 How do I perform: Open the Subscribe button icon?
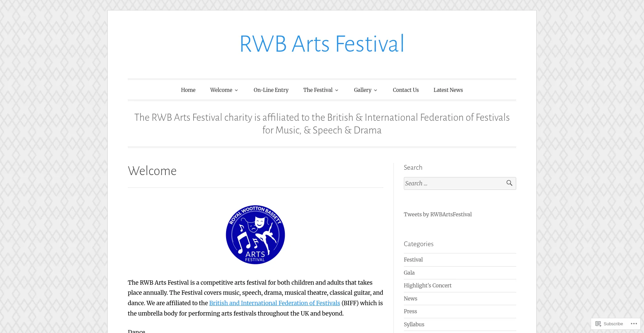pos(598,324)
